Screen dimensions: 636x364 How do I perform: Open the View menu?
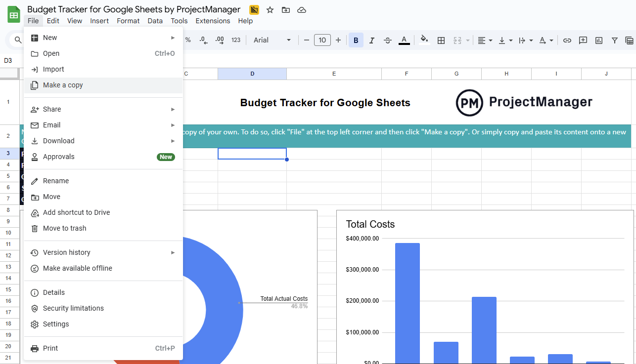[75, 21]
